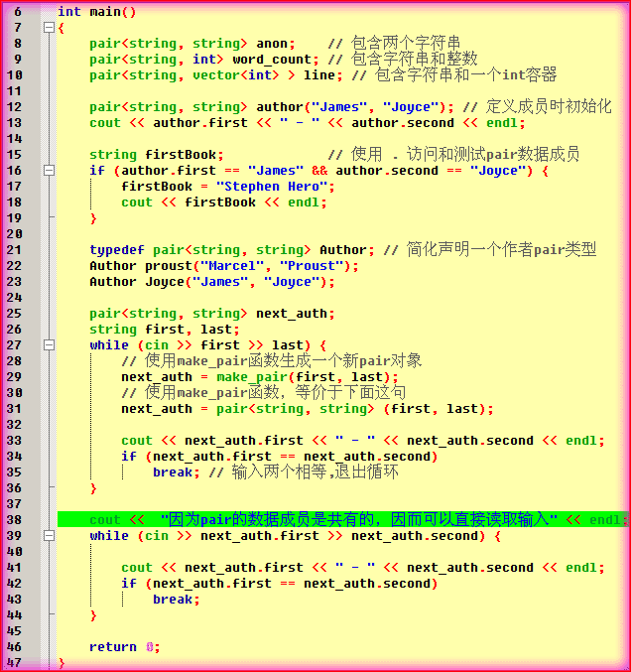Click 'return 0;' statement on line 46

pyautogui.click(x=125, y=647)
